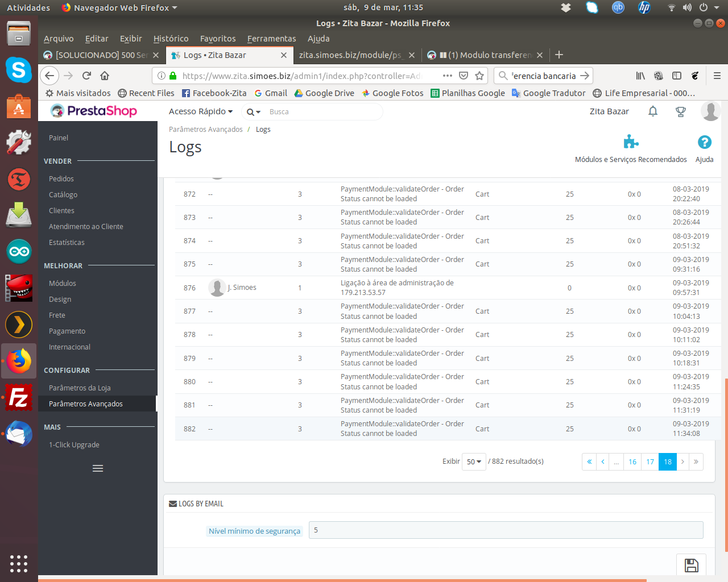Open Ubuntu Software from the dock
This screenshot has width=728, height=582.
(19, 106)
